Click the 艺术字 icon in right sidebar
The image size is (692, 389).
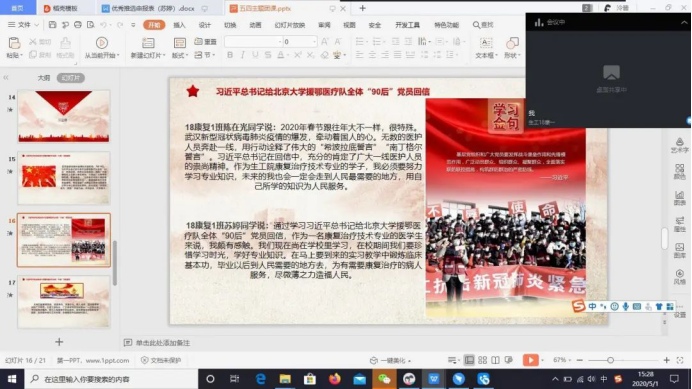[x=680, y=145]
